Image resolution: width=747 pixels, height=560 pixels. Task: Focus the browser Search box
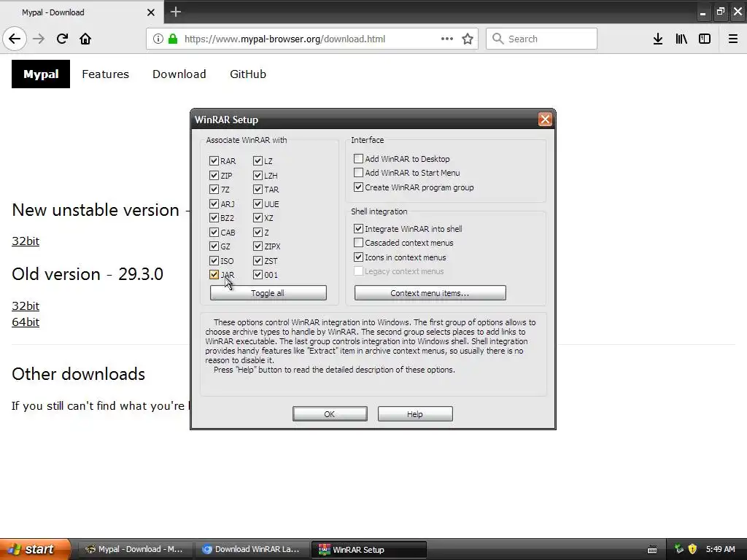click(x=541, y=39)
